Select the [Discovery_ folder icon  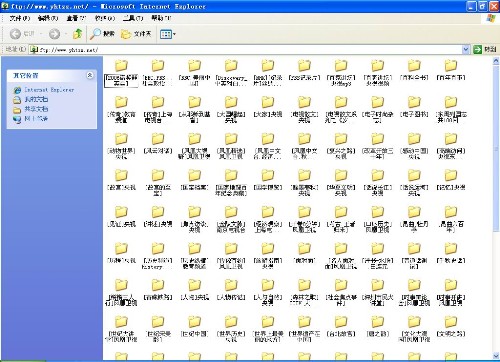tap(231, 66)
